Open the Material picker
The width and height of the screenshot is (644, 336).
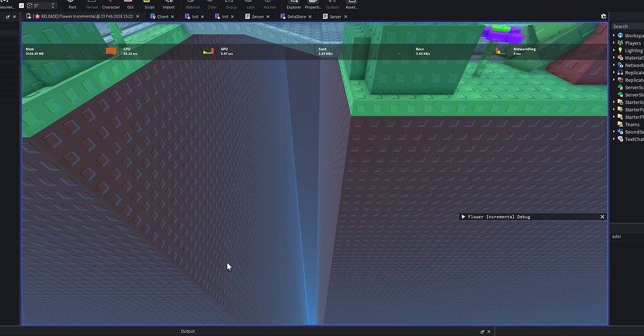tap(192, 4)
